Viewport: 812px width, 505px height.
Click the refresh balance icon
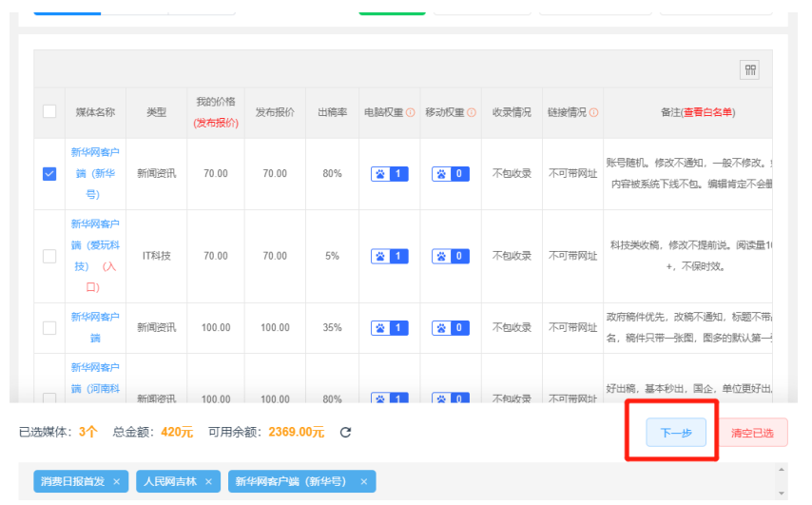coord(346,433)
